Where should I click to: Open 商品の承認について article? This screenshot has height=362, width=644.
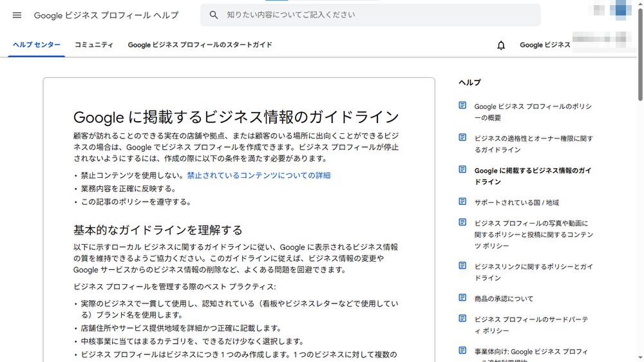coord(504,299)
